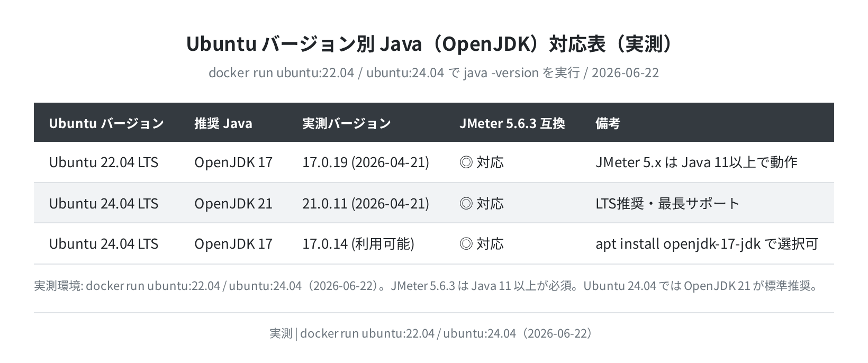Click the 備考 column header
Viewport: 868px width, 363px height.
[x=608, y=123]
